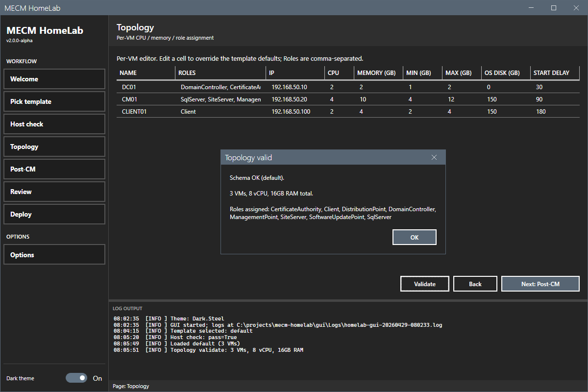Click the Validate button

click(425, 284)
